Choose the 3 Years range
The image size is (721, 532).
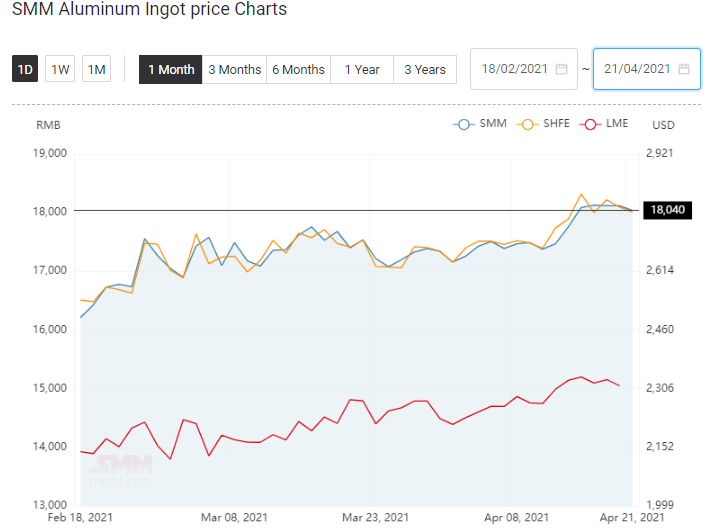point(425,69)
